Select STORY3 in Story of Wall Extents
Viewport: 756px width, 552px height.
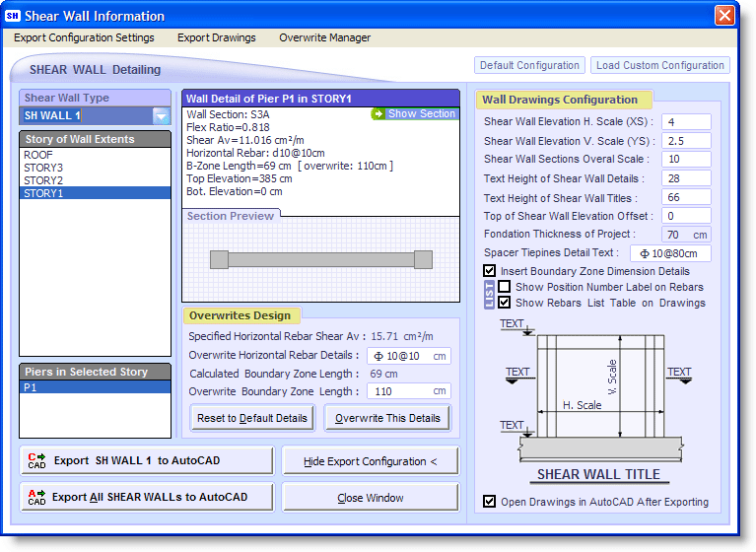coord(43,169)
